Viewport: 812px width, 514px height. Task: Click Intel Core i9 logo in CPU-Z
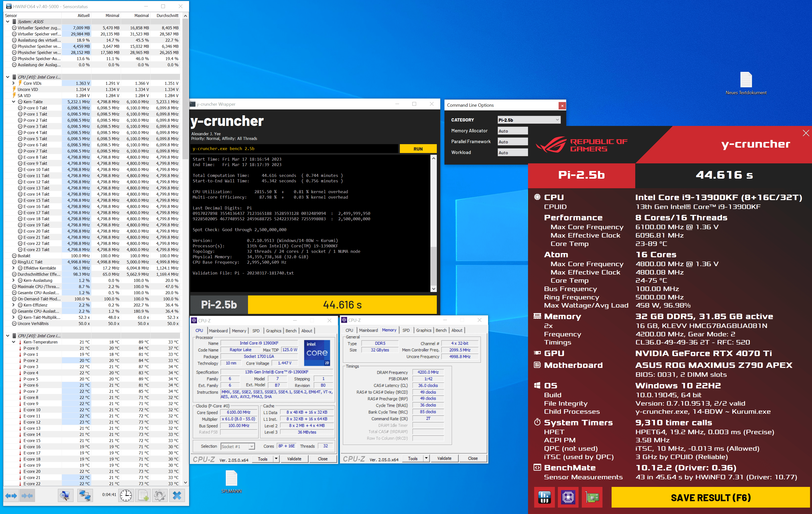click(317, 353)
